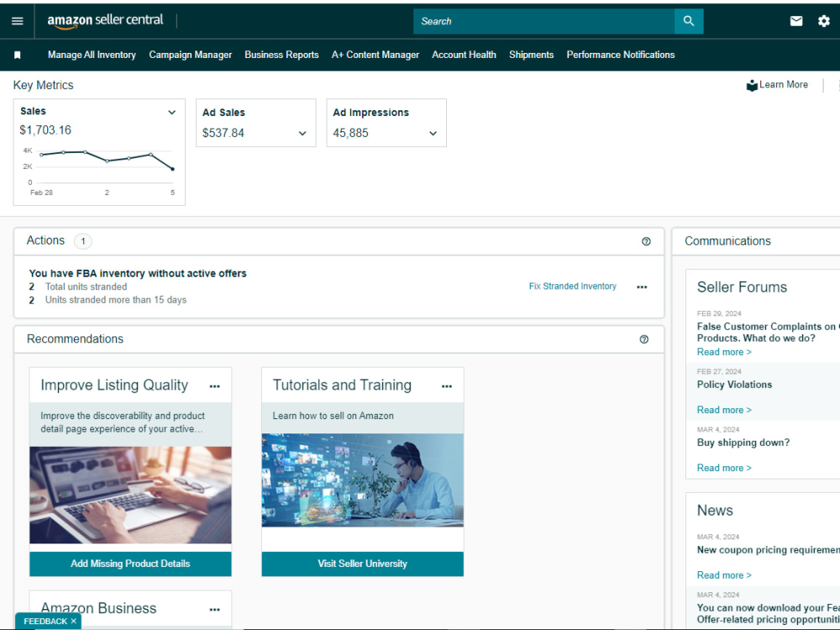The width and height of the screenshot is (840, 630).
Task: Open the hamburger main menu
Action: (17, 21)
